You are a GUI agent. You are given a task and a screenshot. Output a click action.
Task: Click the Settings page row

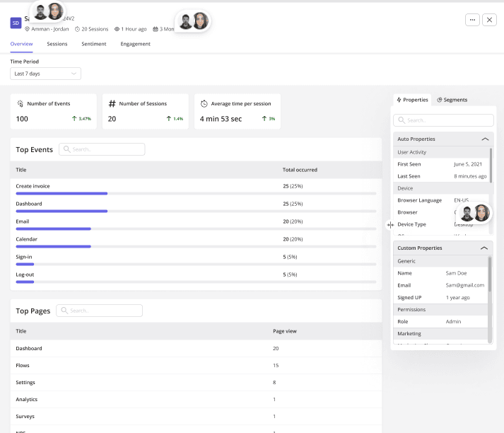tap(196, 383)
